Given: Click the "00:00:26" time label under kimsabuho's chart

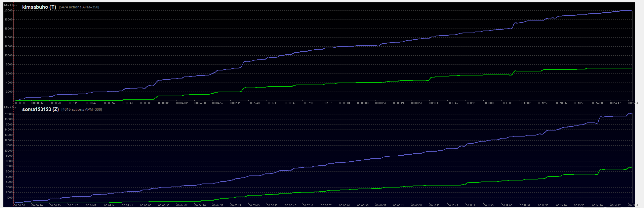Looking at the screenshot, I should click(37, 103).
